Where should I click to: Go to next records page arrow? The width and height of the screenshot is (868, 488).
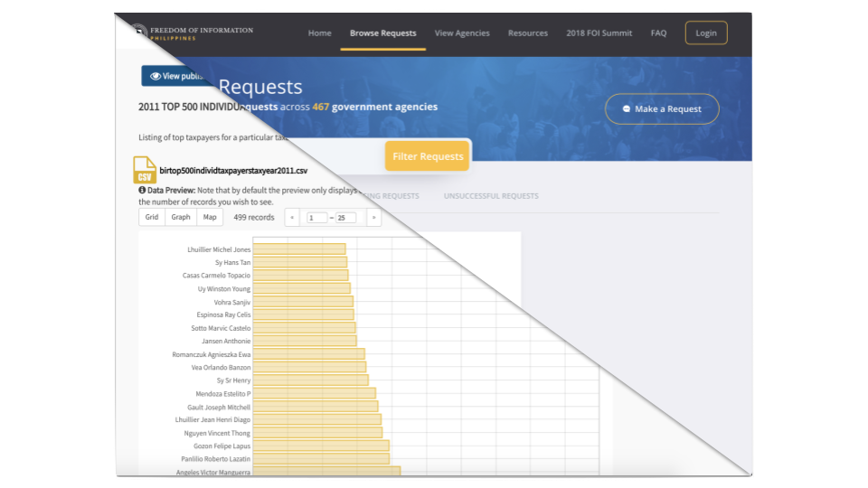pos(373,218)
